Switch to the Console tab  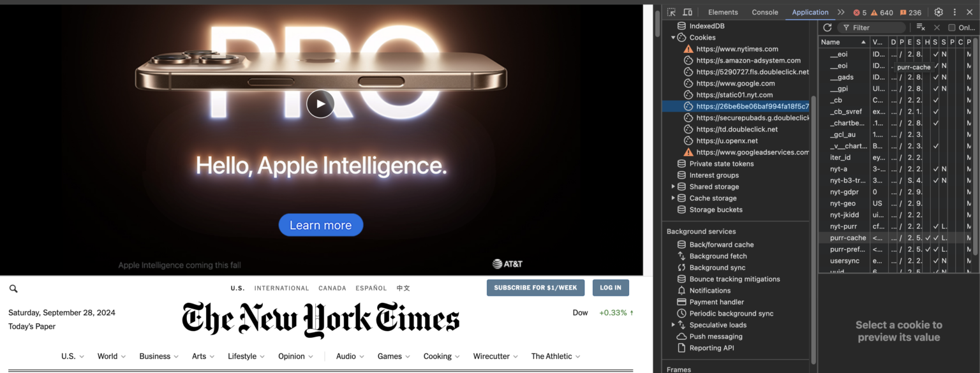click(x=765, y=12)
